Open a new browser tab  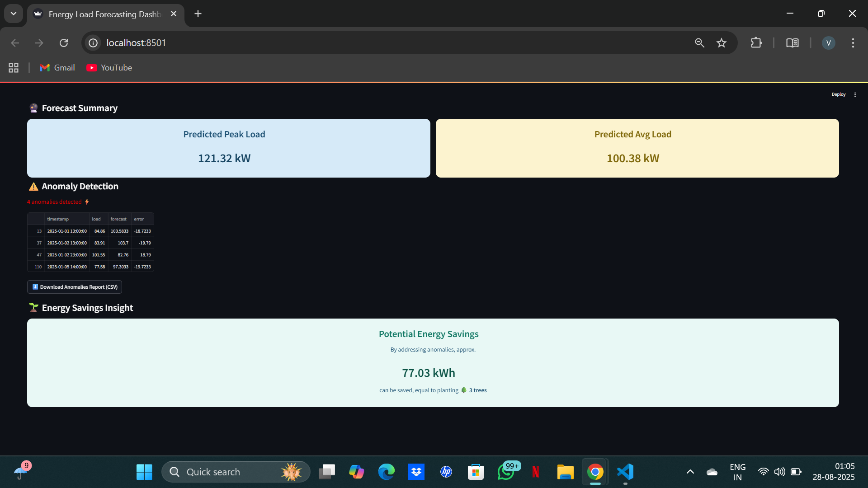pyautogui.click(x=198, y=14)
